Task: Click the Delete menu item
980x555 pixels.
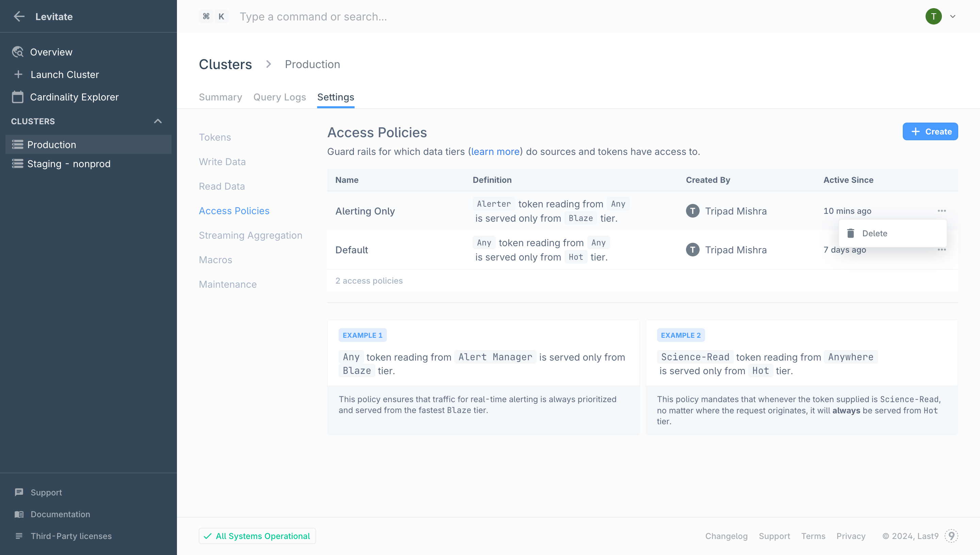Action: pyautogui.click(x=875, y=233)
